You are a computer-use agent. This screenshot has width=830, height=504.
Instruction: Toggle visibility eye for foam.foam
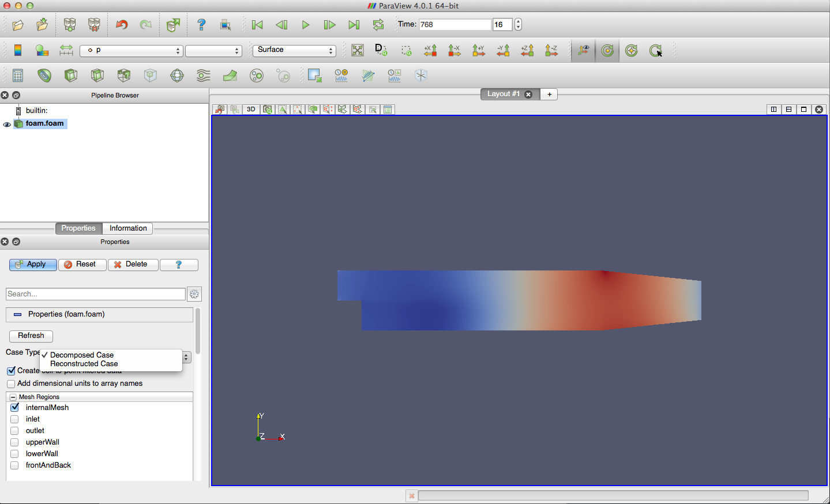[x=7, y=125]
